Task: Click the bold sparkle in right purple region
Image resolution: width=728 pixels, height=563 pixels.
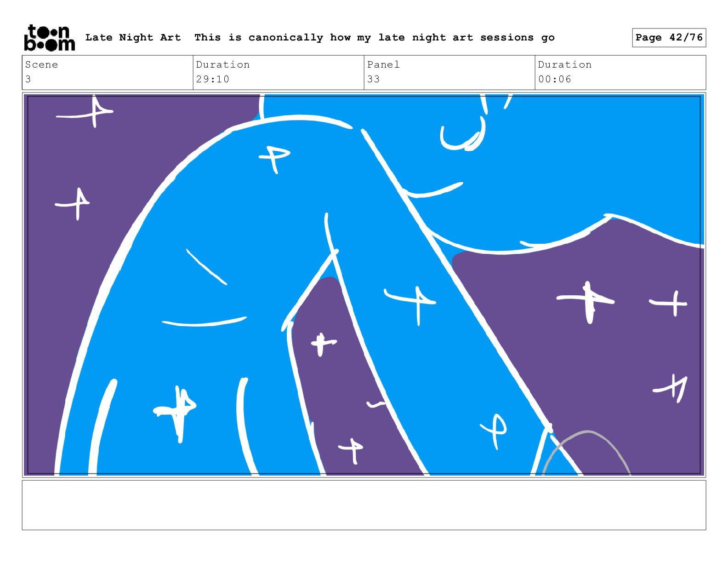Action: click(x=586, y=302)
